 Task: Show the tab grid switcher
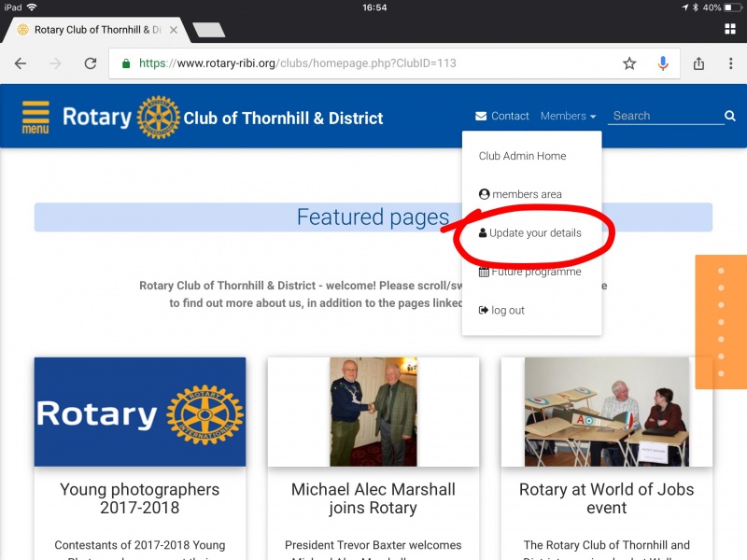coord(730,29)
